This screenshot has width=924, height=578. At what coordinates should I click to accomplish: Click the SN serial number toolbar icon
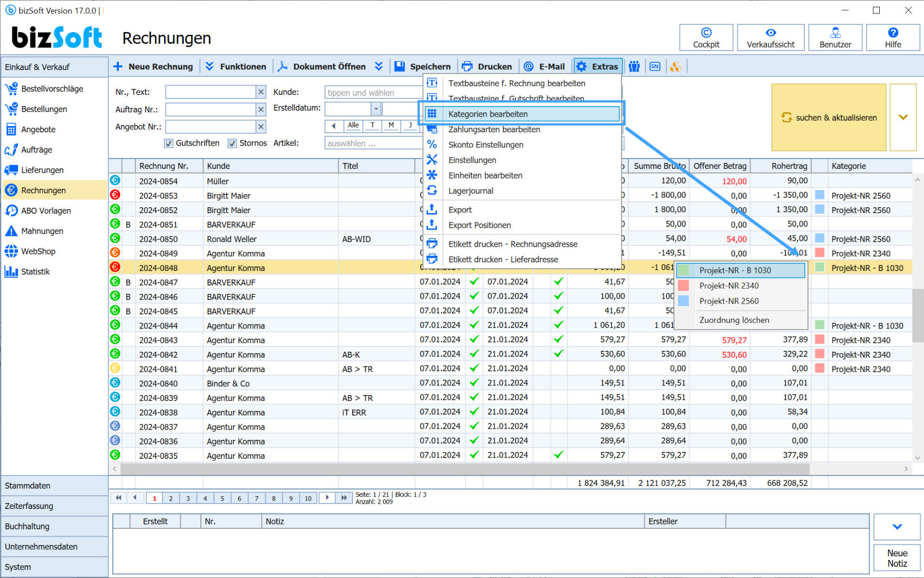pyautogui.click(x=655, y=67)
